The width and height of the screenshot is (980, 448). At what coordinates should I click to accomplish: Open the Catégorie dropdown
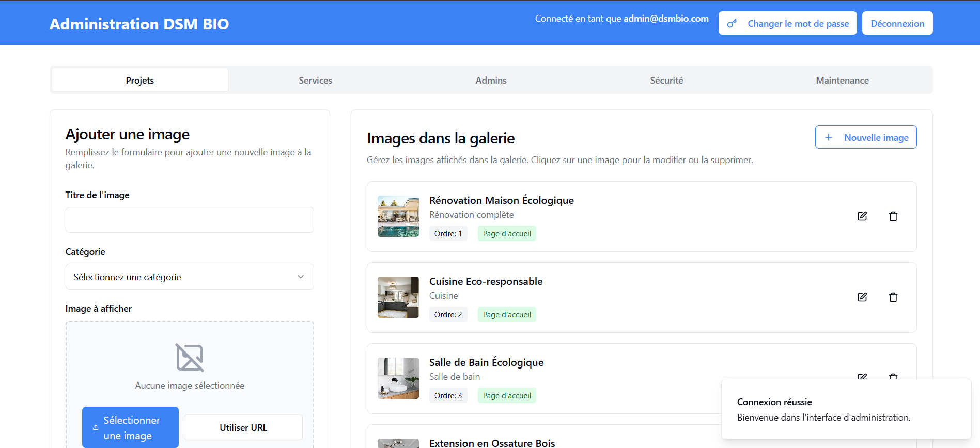[189, 277]
